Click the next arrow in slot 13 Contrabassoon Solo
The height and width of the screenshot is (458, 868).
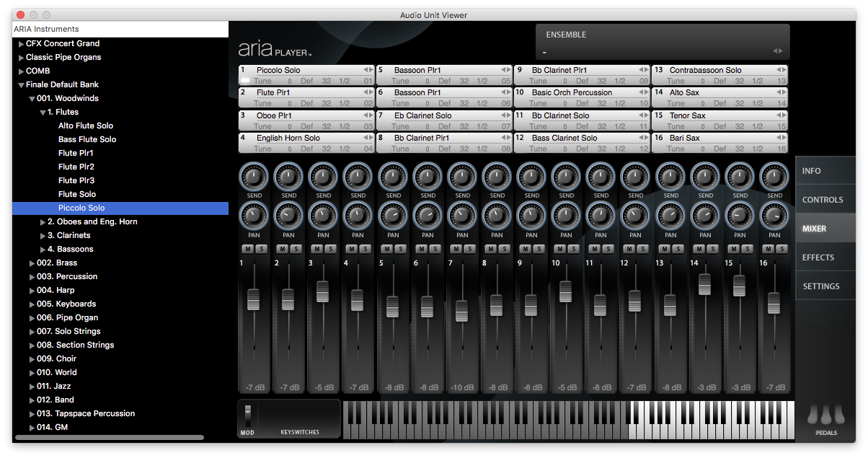784,70
